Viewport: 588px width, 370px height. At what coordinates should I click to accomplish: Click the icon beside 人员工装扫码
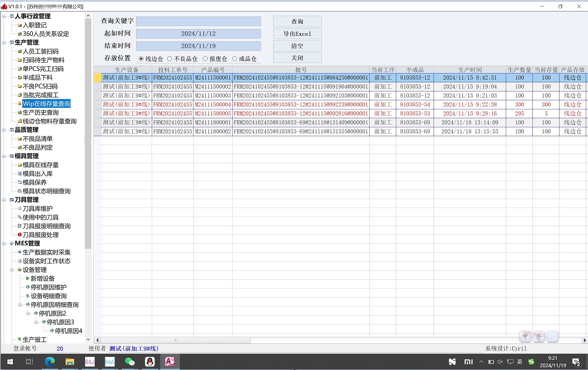(20, 52)
